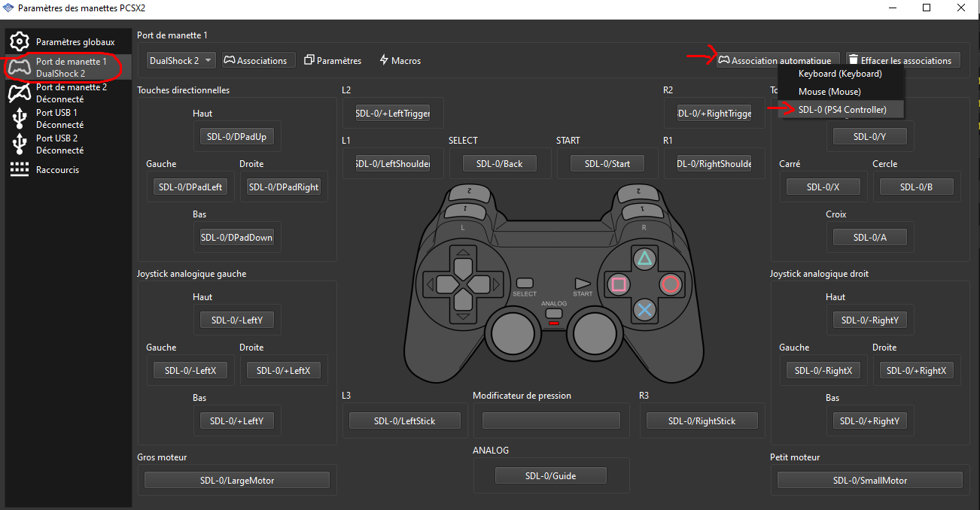Screen dimensions: 980x510
Task: Rebind R3 SDL-0/RightStick
Action: tap(702, 420)
